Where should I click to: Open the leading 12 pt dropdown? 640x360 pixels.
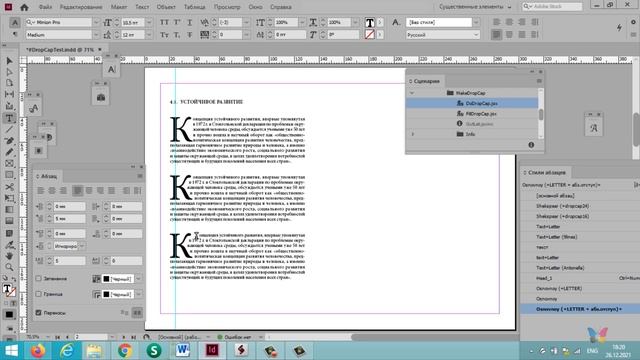(149, 35)
